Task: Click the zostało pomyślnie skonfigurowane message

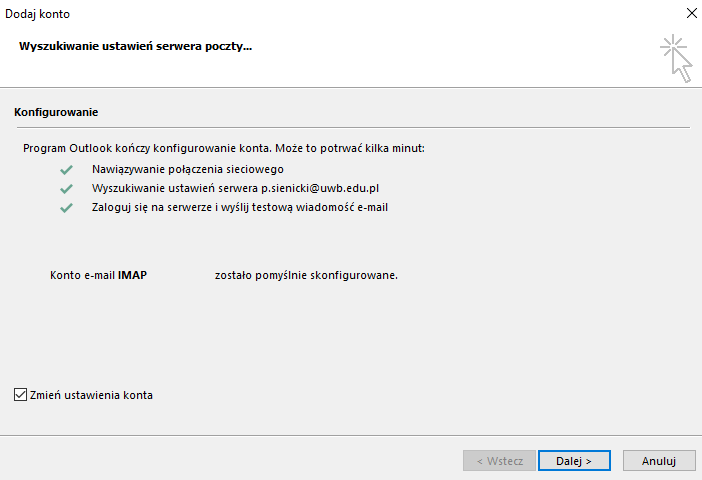Action: [x=306, y=275]
